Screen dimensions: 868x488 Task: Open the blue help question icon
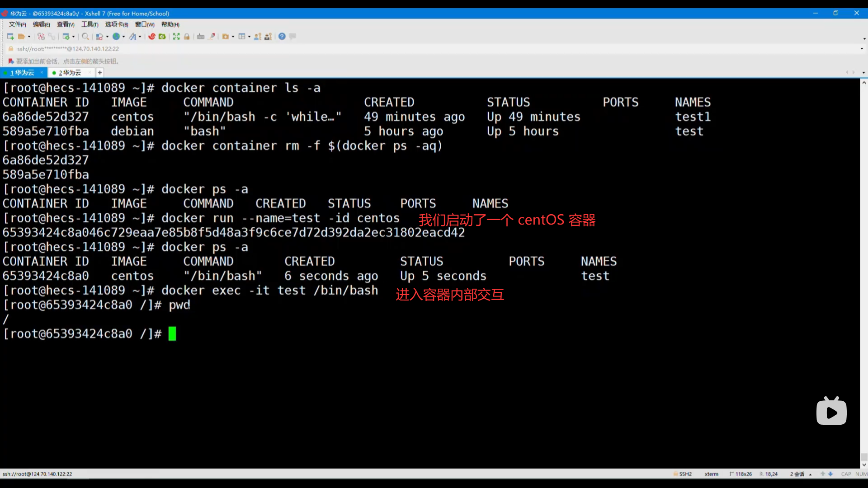coord(282,37)
